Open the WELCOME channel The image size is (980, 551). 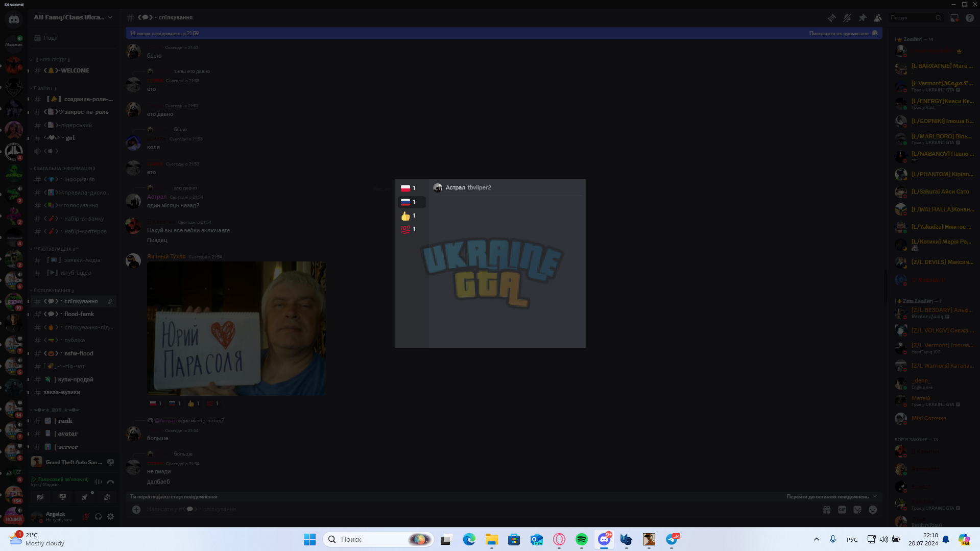point(73,70)
